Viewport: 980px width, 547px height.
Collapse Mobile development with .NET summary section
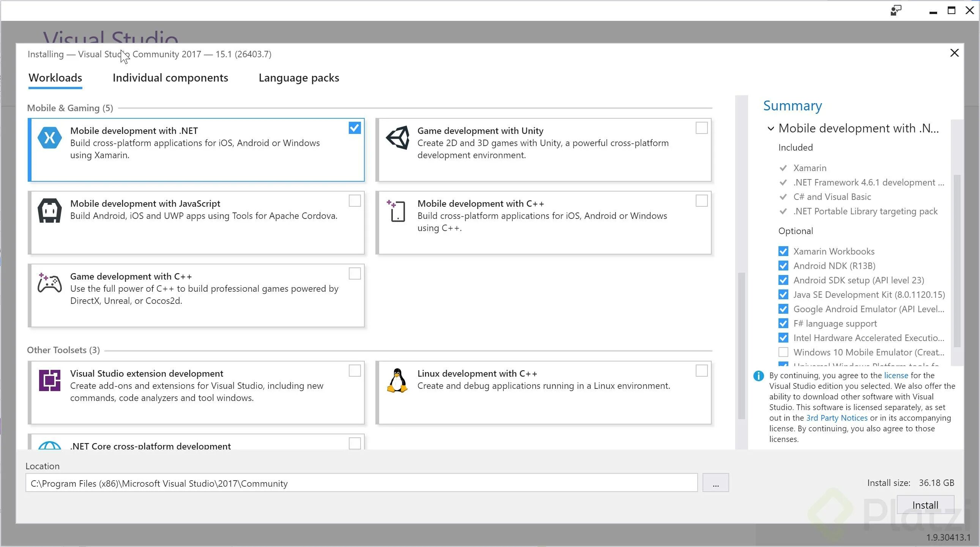pyautogui.click(x=770, y=129)
